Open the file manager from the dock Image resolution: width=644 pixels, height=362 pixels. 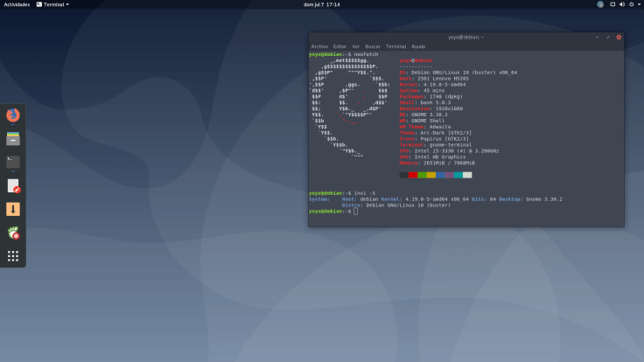[12, 138]
